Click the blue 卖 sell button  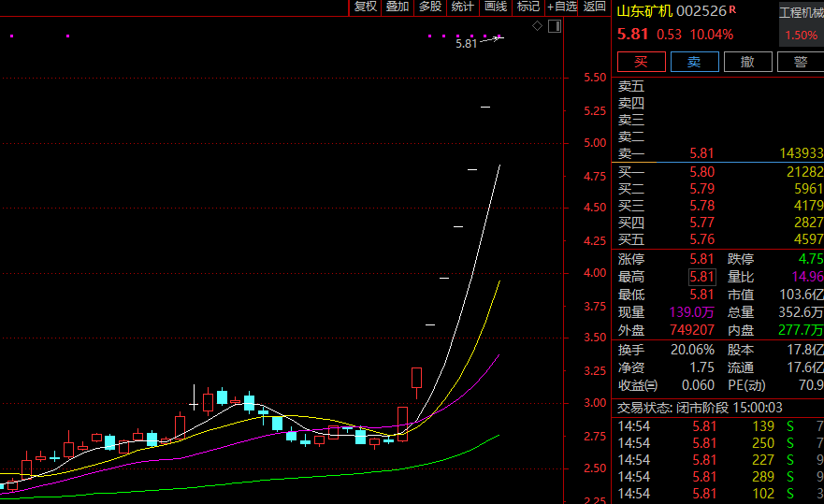[694, 62]
